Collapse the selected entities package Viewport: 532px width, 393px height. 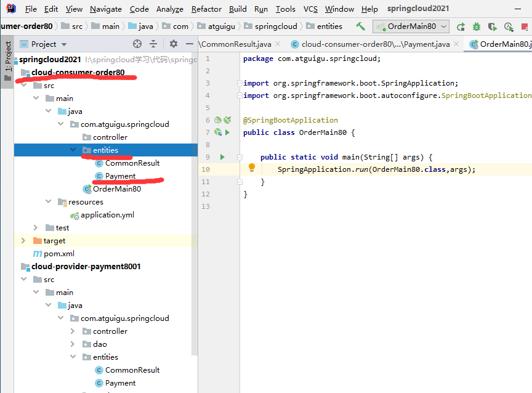(73, 150)
